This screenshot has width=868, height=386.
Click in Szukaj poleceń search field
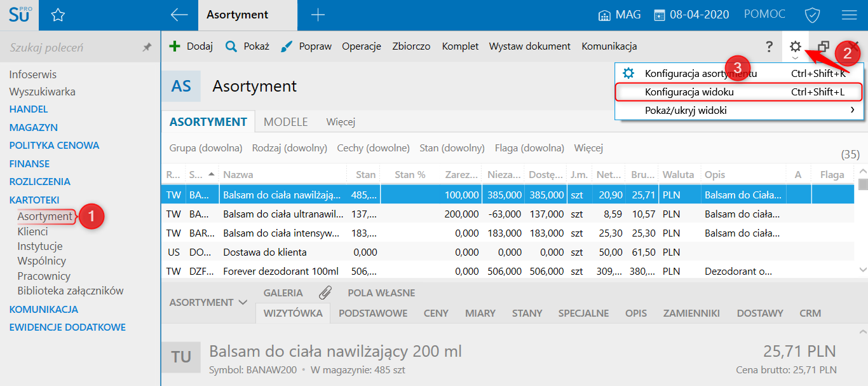[x=70, y=48]
